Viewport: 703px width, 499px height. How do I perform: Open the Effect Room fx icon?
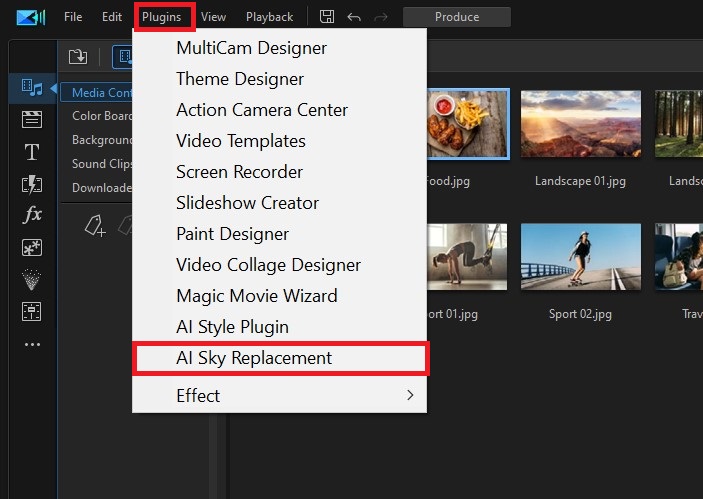pos(32,215)
